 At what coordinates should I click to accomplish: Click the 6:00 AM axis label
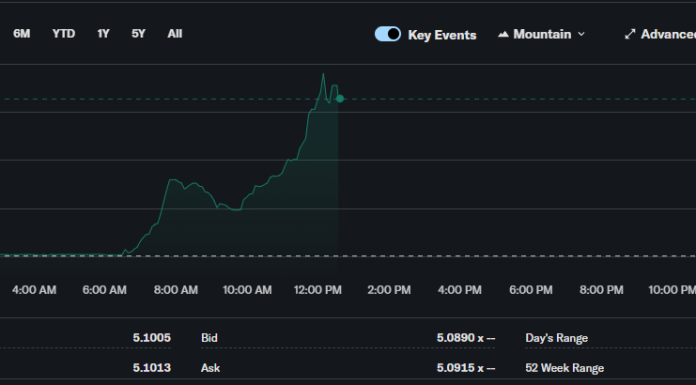(x=105, y=290)
